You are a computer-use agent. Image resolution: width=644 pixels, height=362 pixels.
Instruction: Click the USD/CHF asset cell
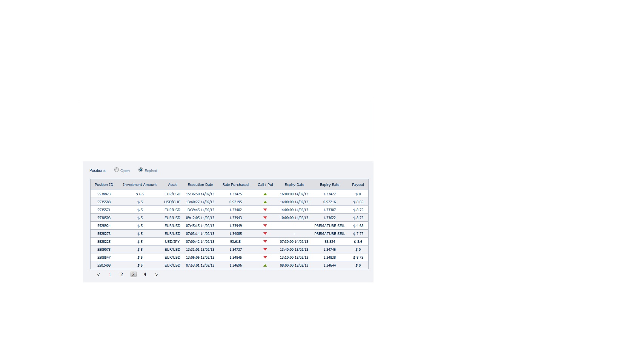pos(172,202)
